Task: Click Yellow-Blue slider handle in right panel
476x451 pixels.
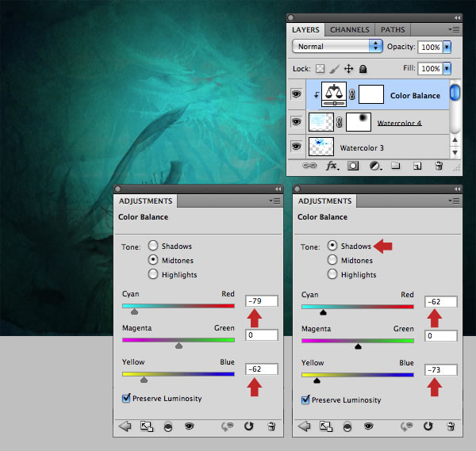Action: click(317, 380)
